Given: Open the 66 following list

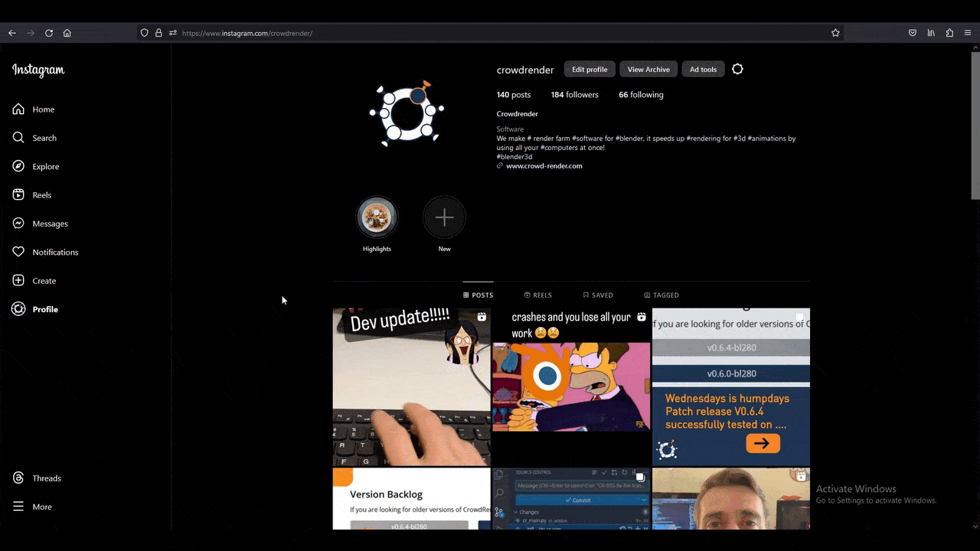Looking at the screenshot, I should click(641, 95).
